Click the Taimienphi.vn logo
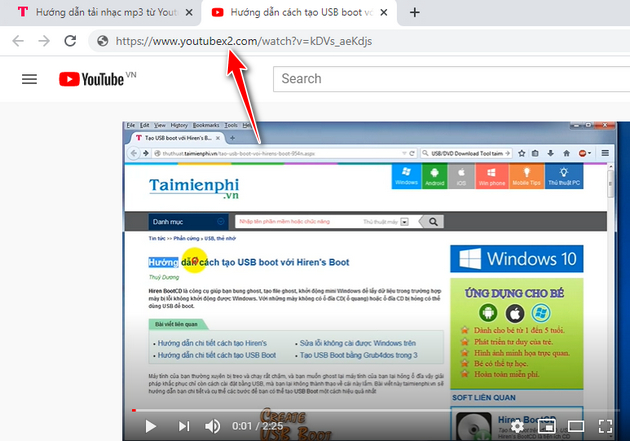 click(x=194, y=188)
